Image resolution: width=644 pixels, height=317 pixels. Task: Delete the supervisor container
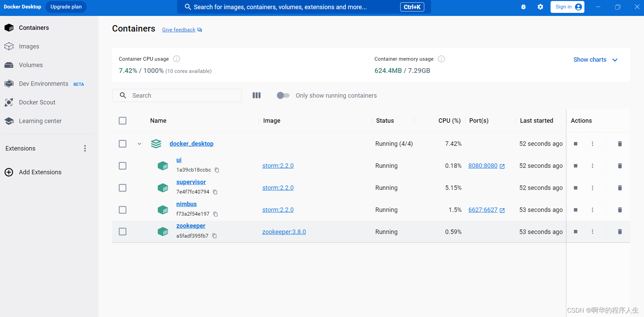620,188
